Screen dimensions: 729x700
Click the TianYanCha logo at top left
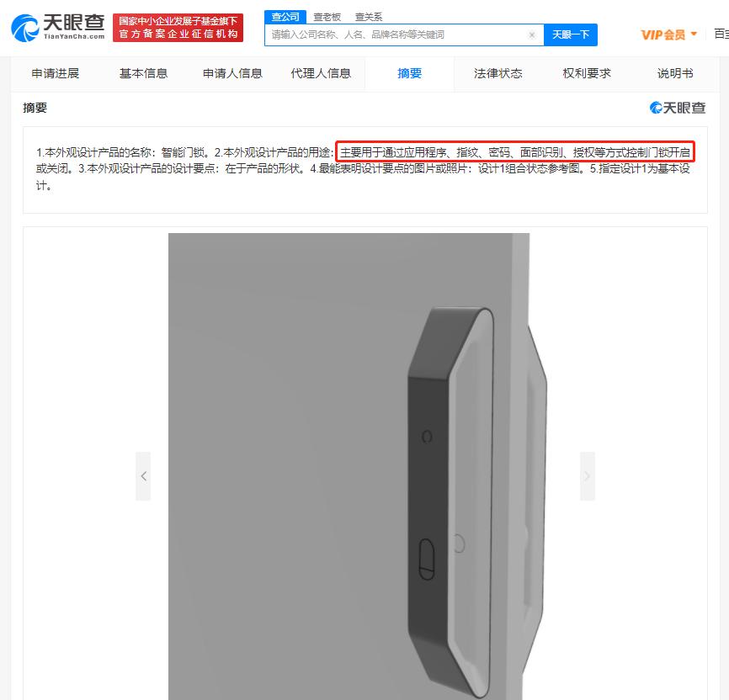pyautogui.click(x=58, y=28)
